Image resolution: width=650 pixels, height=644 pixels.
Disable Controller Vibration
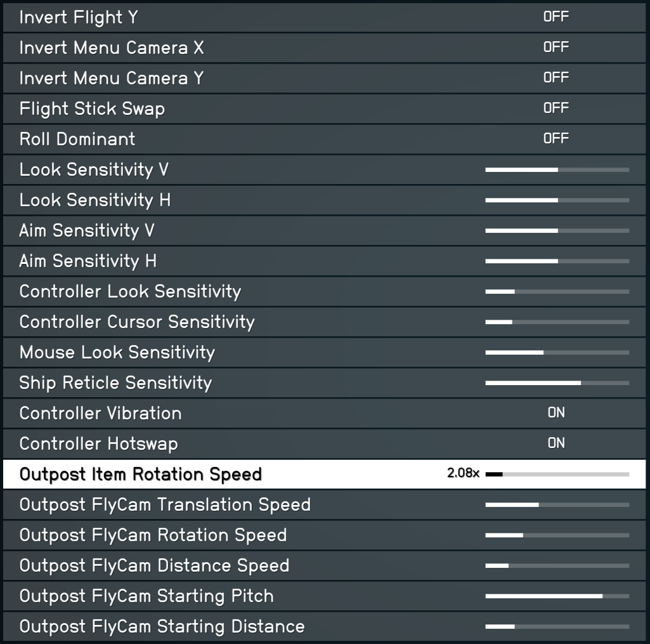tap(556, 413)
